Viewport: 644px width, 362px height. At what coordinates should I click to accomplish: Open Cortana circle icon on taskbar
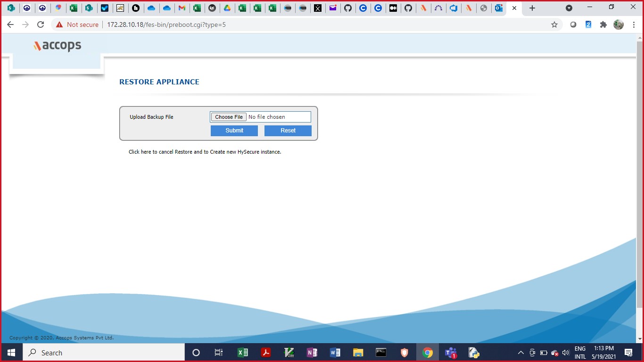pos(196,353)
